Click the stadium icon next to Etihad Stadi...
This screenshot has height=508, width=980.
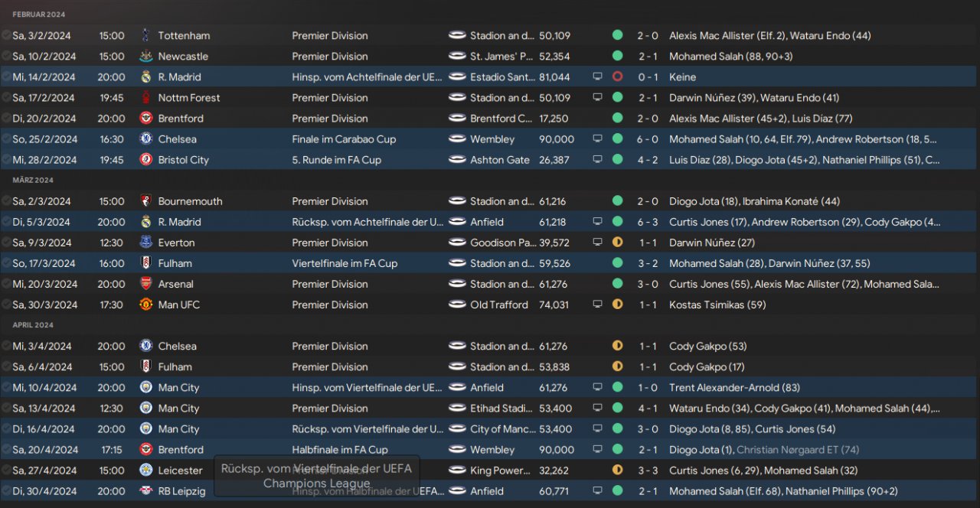(457, 409)
